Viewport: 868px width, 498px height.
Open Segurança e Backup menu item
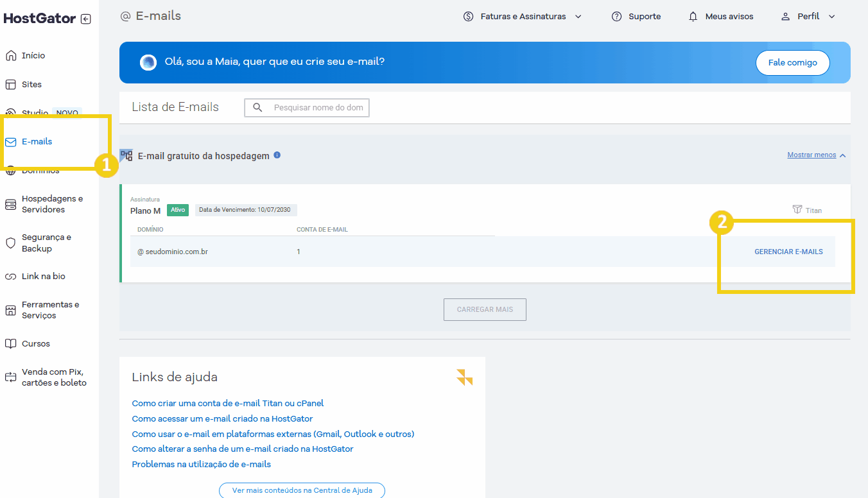point(46,243)
